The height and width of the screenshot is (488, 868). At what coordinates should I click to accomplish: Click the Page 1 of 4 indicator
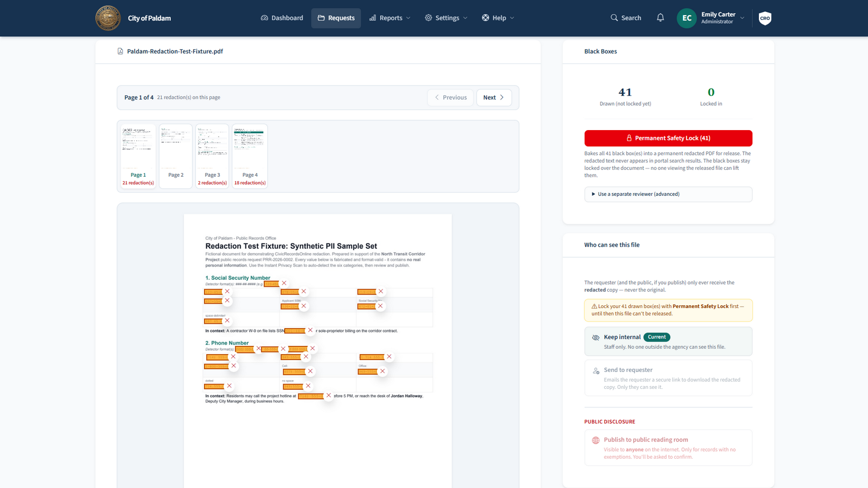click(139, 98)
